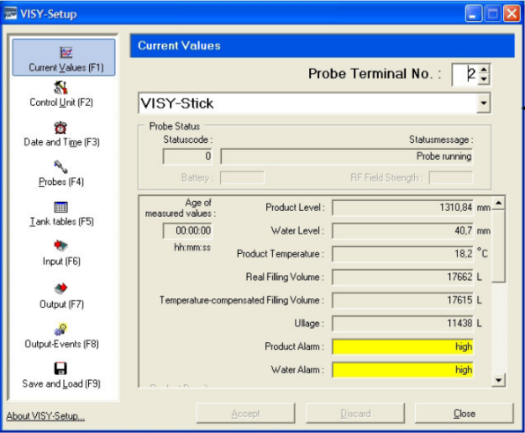Click the Current Values blue header
This screenshot has height=433, width=525.
pyautogui.click(x=322, y=46)
